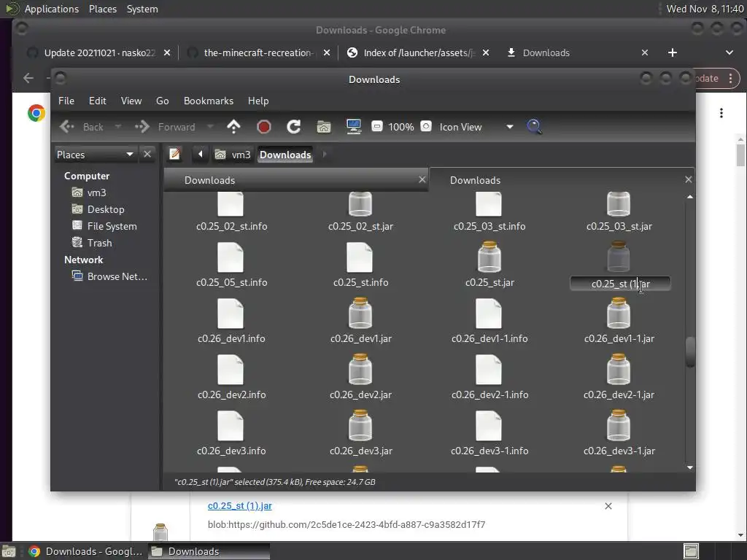Click the Computer icon in toolbar
Image resolution: width=747 pixels, height=560 pixels.
point(354,127)
